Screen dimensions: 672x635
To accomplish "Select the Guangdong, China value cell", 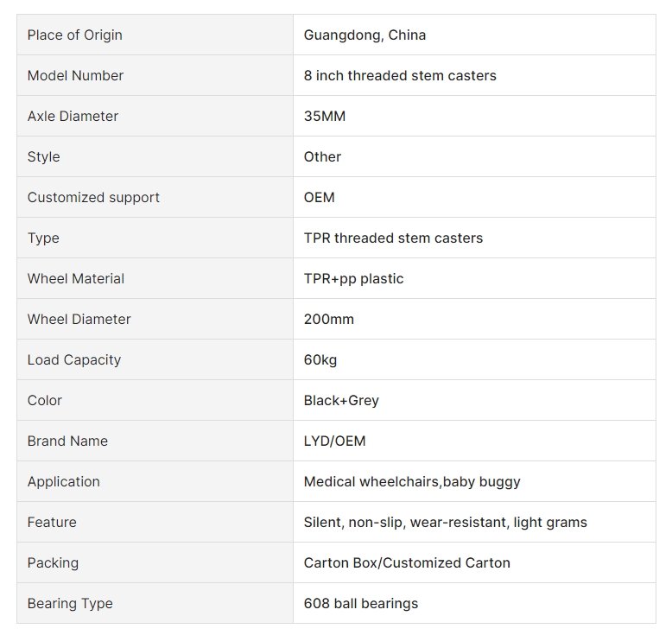I will [474, 35].
